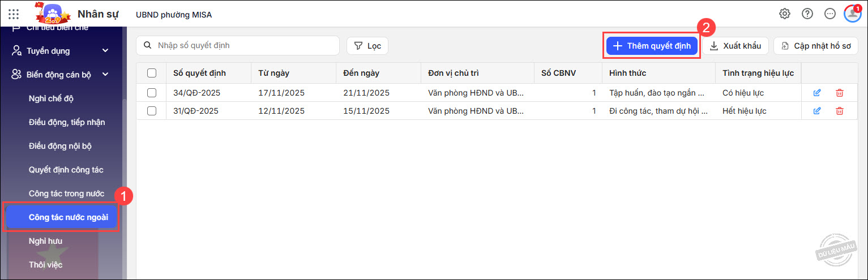Delete decision 34/QĐ-2025 with trash icon

pos(839,93)
